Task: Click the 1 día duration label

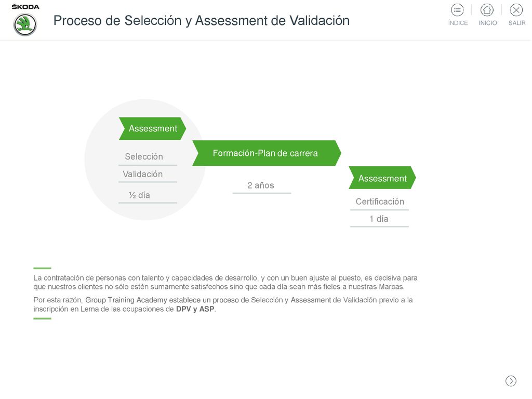Action: click(x=379, y=219)
